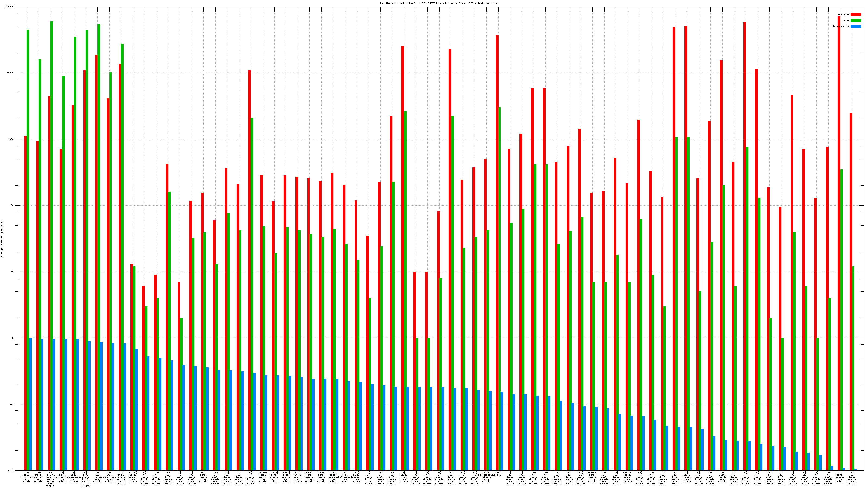
Task: Click the blue bar of the first zen.spamhaus.org group
Action: coord(30,404)
